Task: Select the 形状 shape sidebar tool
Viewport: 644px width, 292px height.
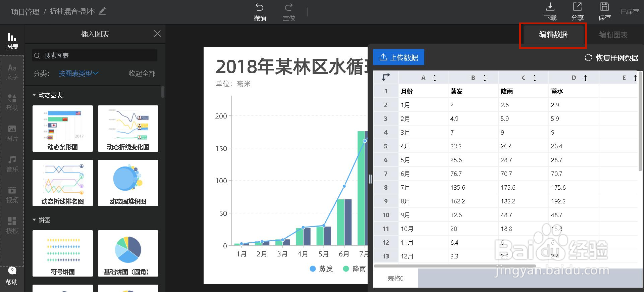Action: tap(12, 102)
